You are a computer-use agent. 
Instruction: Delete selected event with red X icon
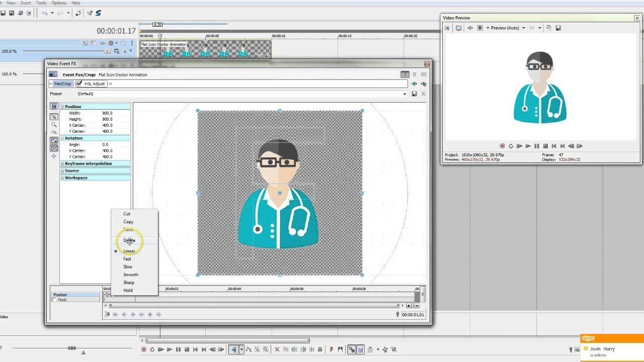(x=277, y=349)
